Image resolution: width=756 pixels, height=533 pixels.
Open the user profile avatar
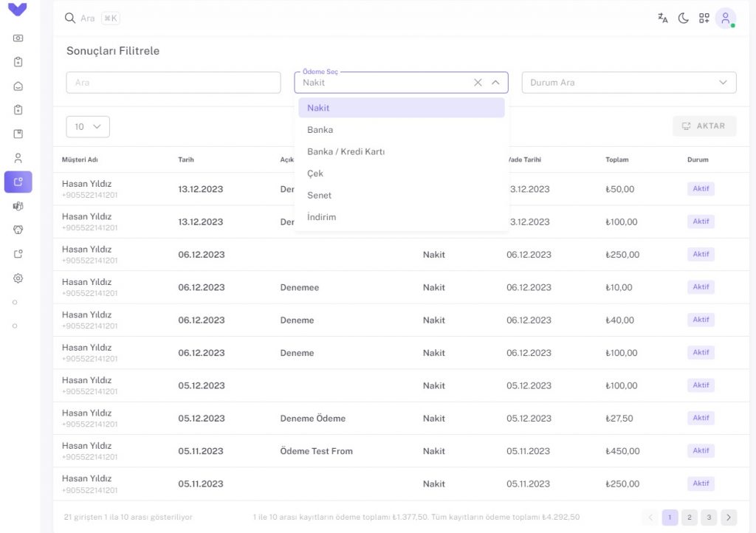725,18
